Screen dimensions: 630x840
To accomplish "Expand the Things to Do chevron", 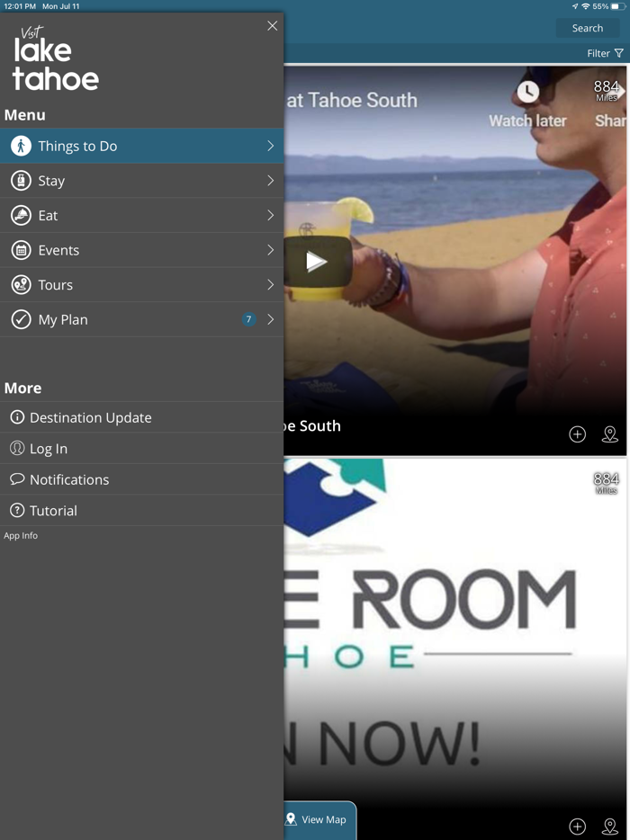I will coord(270,146).
